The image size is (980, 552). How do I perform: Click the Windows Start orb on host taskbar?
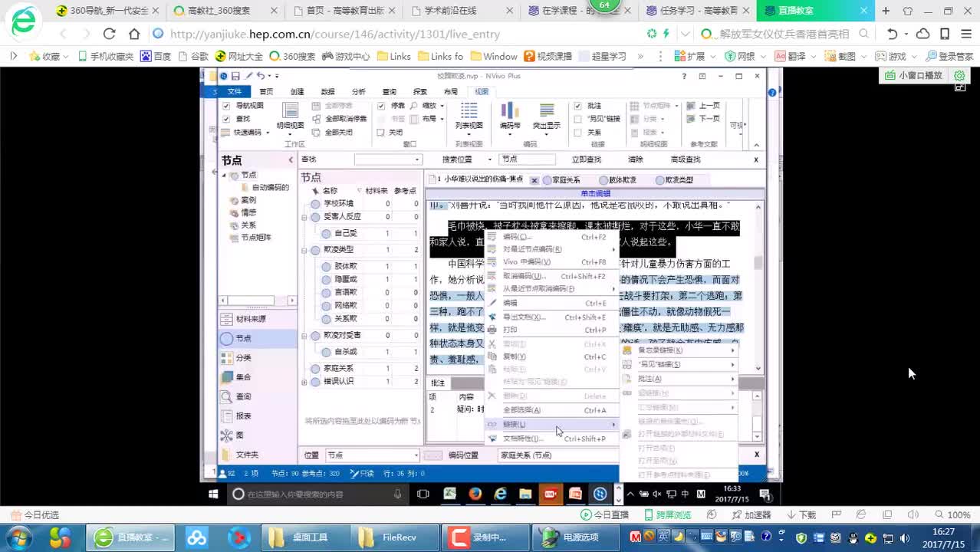18,537
